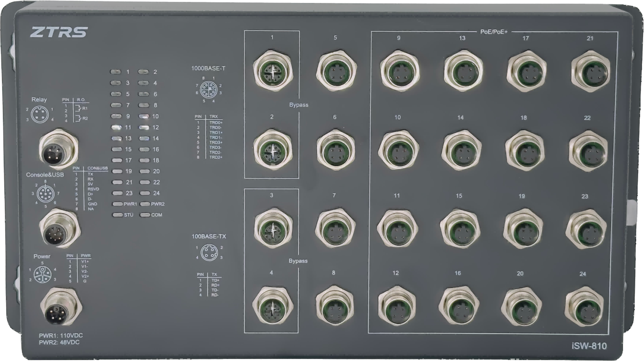Select PoE port 13 connector
The height and width of the screenshot is (361, 644).
coord(463,71)
